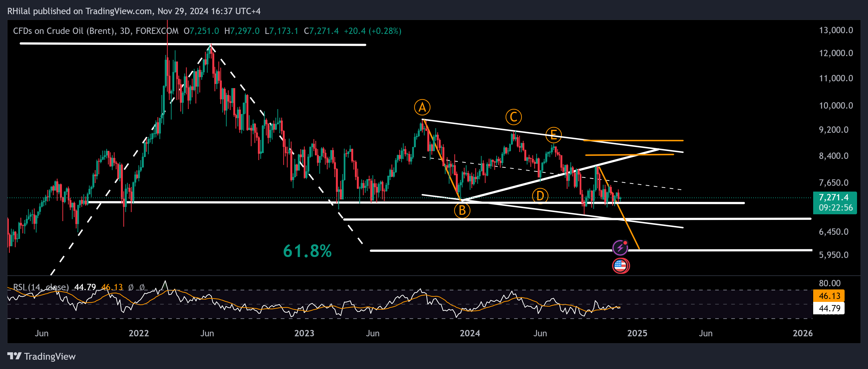868x369 pixels.
Task: Click the 11,000.0 price axis label
Action: click(836, 78)
